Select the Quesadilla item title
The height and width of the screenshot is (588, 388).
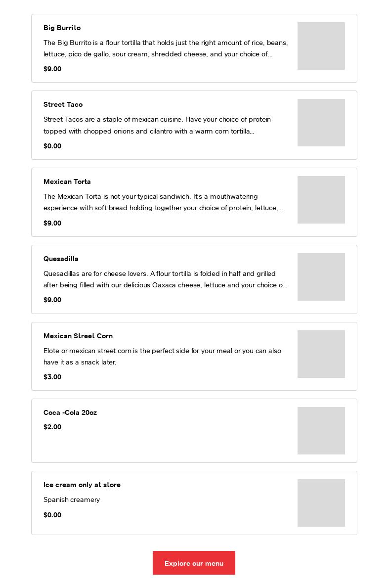61,259
